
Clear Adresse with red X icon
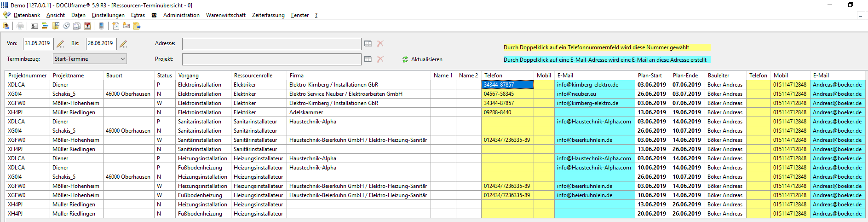[x=380, y=43]
